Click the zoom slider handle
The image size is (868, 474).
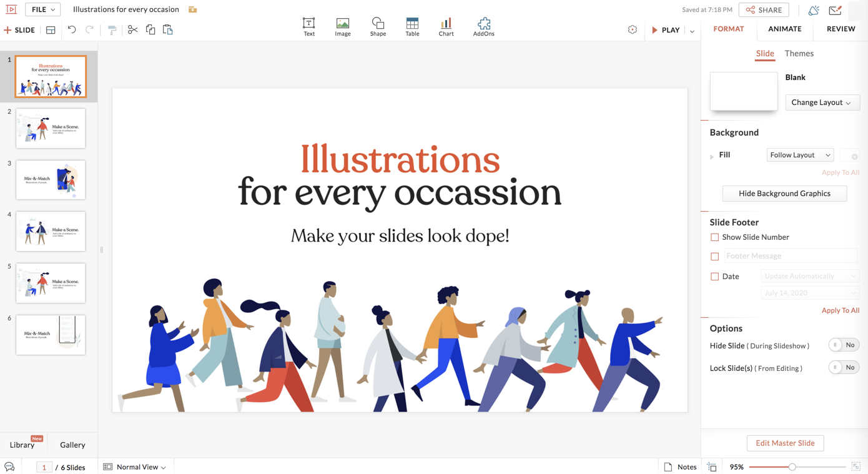pyautogui.click(x=792, y=467)
